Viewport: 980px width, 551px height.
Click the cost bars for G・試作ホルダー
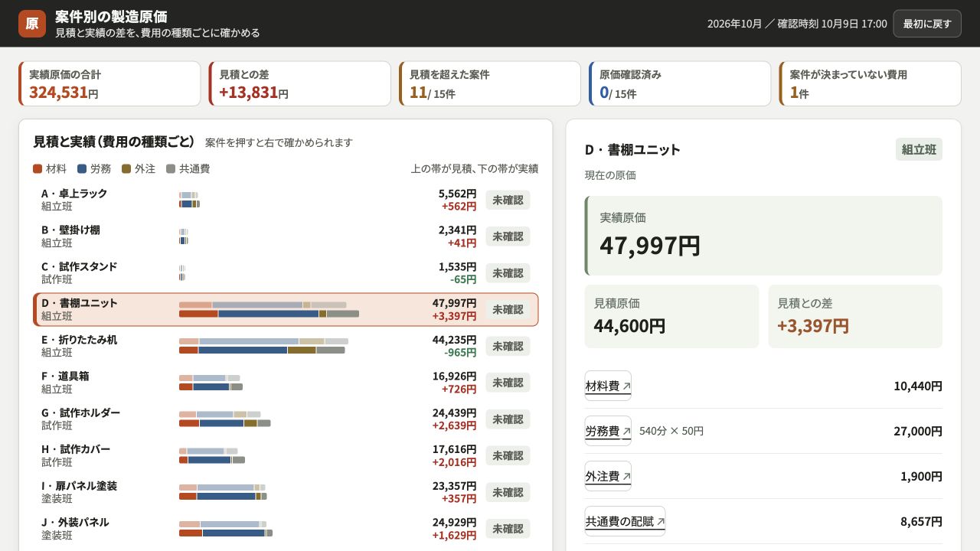pos(224,419)
